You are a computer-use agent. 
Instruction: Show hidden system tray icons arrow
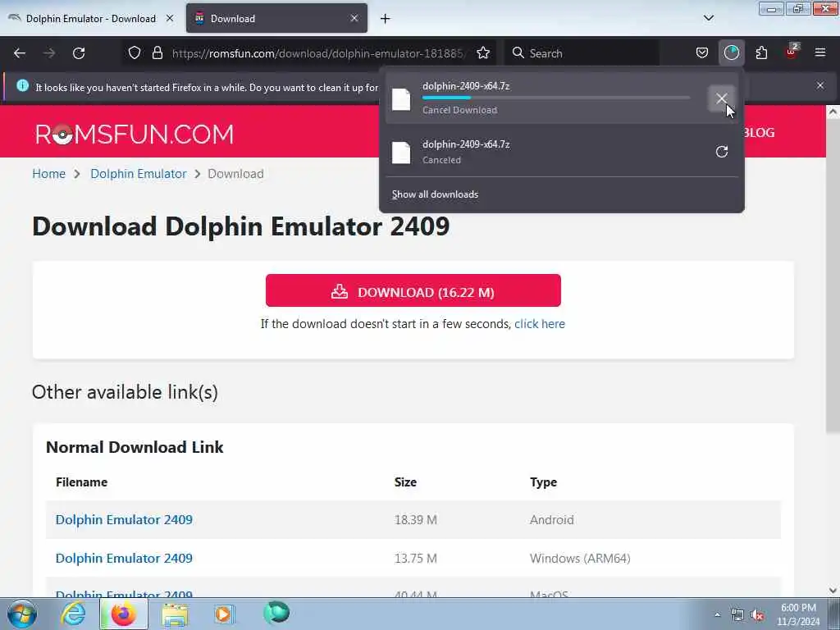tap(717, 614)
